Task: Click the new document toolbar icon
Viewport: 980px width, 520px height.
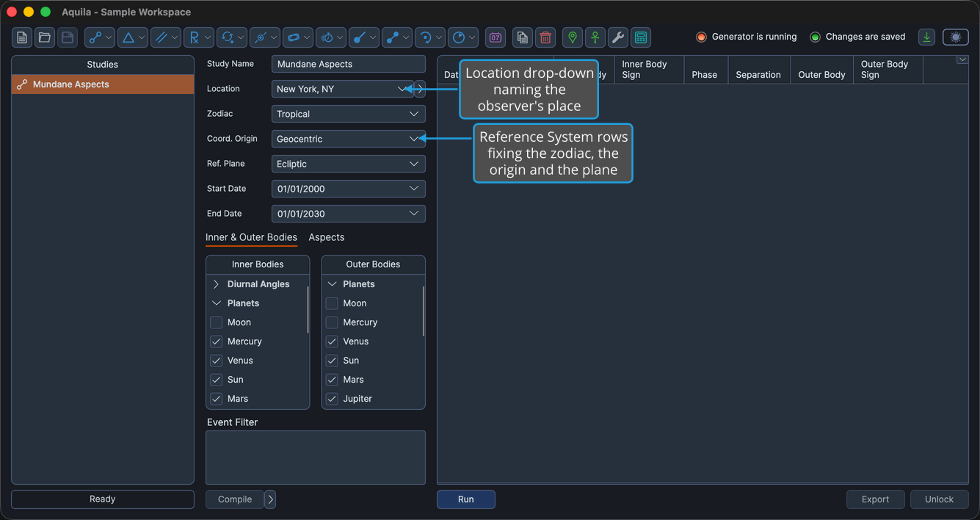Action: (x=22, y=37)
